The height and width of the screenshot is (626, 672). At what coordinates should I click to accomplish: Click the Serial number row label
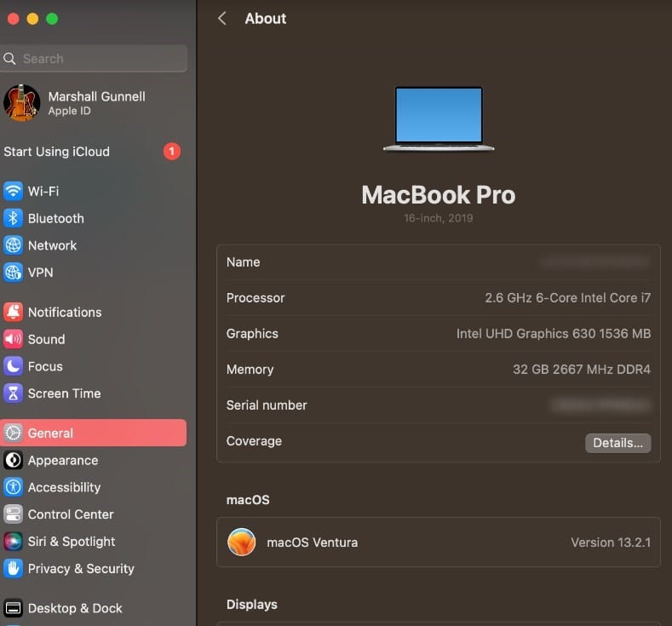tap(267, 405)
